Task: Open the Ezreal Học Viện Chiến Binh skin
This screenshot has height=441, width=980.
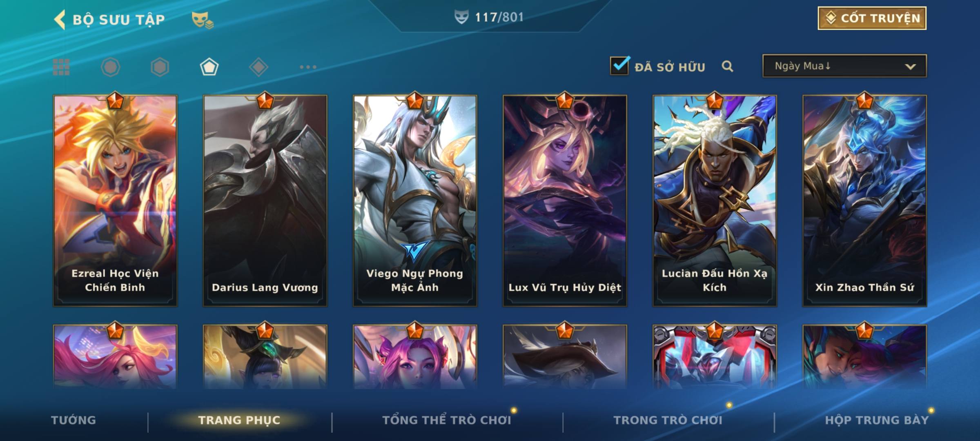Action: [115, 200]
